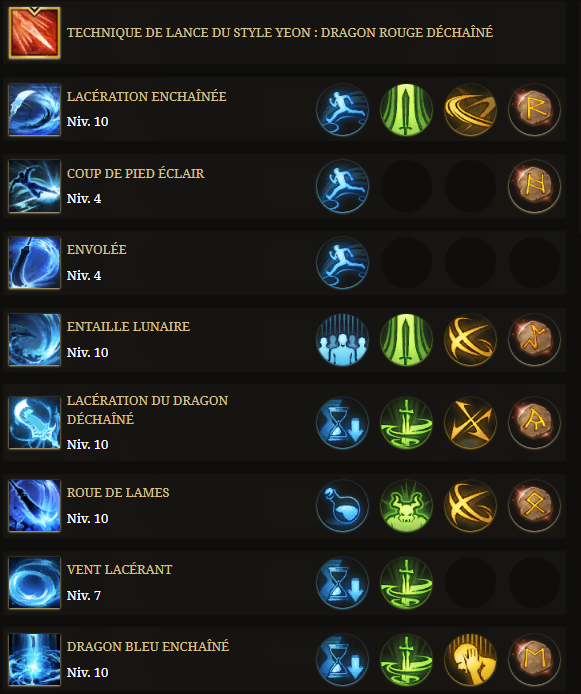Click the blue running tripod of Envolée

(342, 263)
